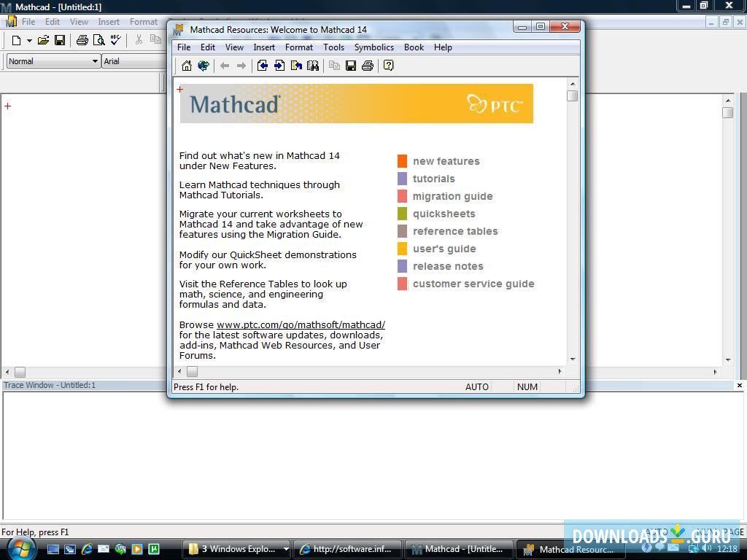Click Open folder icon in main toolbar
Viewport: 747px width, 560px height.
43,40
